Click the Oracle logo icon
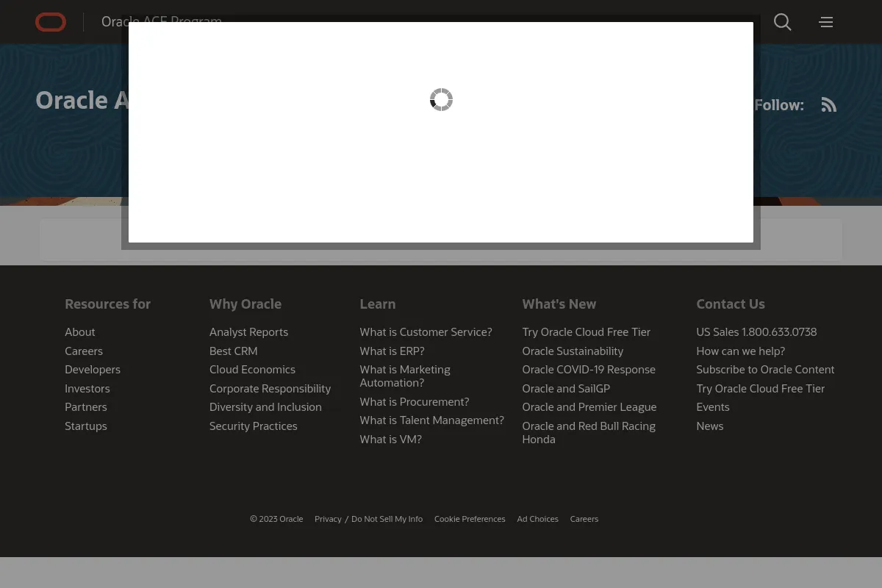This screenshot has width=882, height=588. coord(51,23)
